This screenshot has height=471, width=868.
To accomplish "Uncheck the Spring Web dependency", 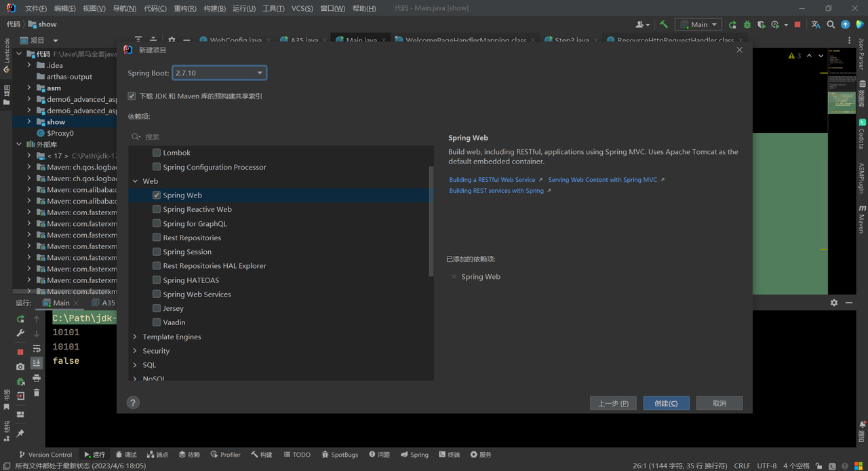I will pos(157,195).
